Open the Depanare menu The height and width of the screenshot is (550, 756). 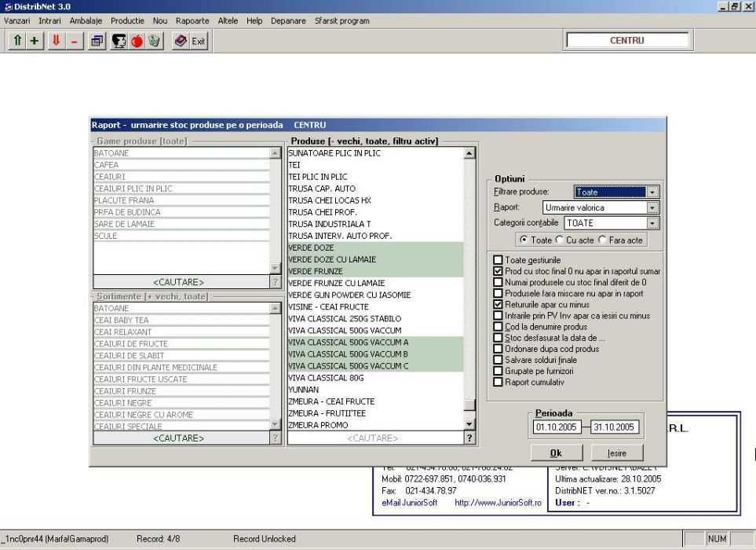click(x=288, y=20)
